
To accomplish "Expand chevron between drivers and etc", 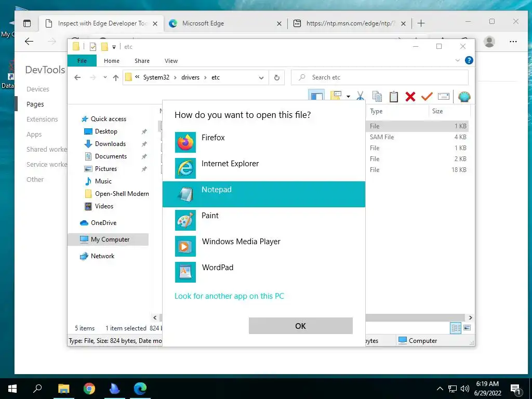I will click(205, 78).
